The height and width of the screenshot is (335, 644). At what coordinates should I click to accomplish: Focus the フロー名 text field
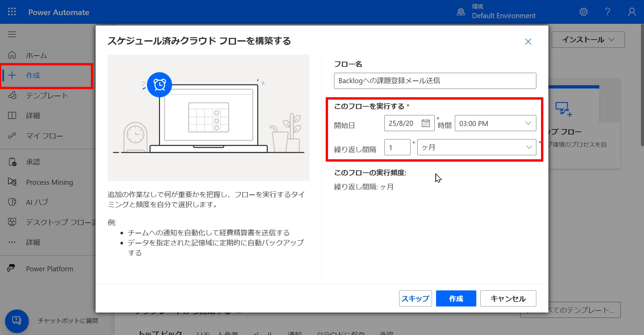(435, 81)
